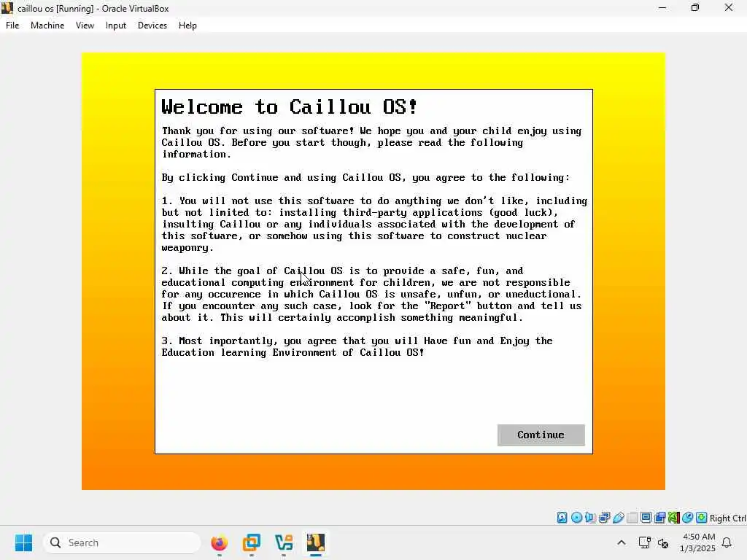The height and width of the screenshot is (560, 747).
Task: Open the network tray icon
Action: (644, 542)
